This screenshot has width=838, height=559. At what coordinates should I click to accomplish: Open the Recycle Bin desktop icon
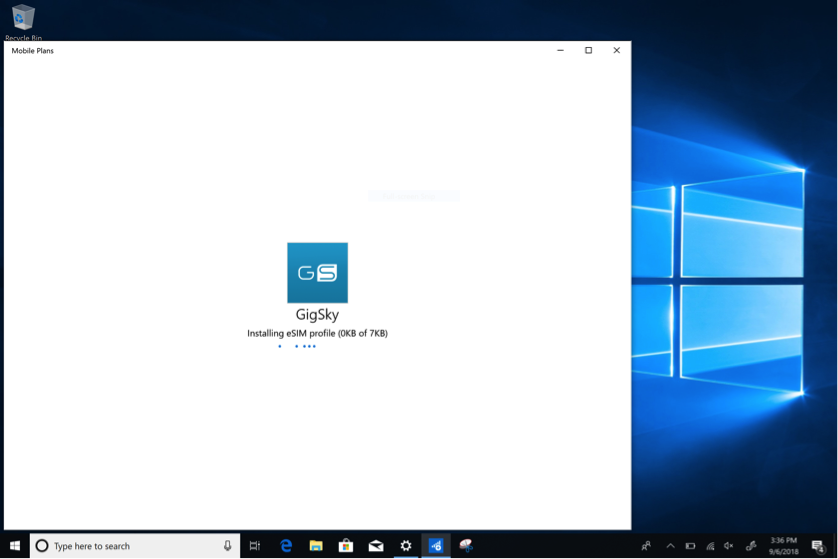(x=23, y=22)
